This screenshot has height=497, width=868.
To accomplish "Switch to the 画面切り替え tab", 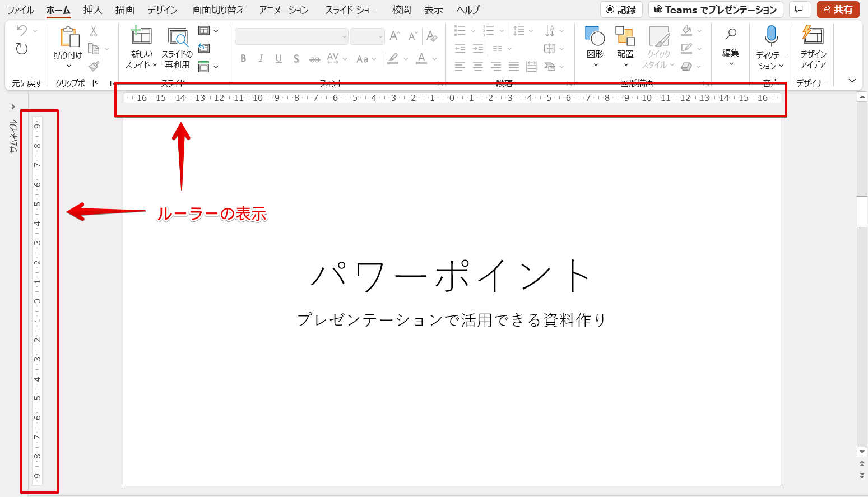I will coord(218,10).
